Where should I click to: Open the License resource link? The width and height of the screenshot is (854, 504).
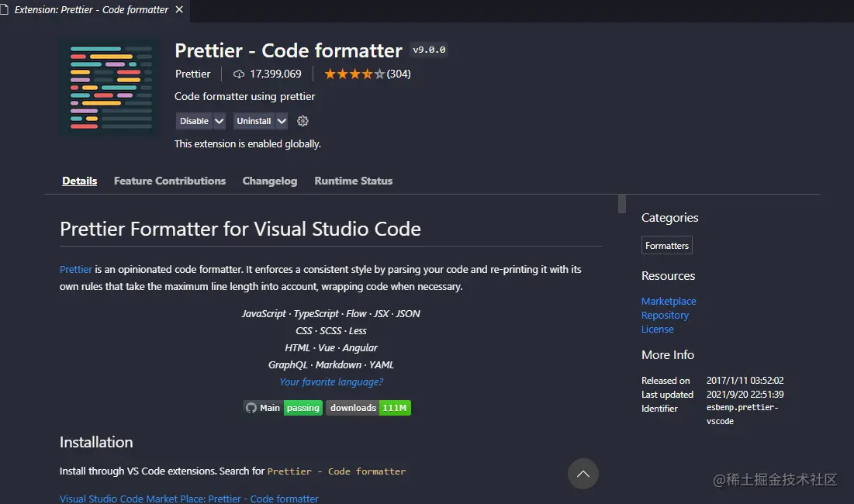point(658,330)
